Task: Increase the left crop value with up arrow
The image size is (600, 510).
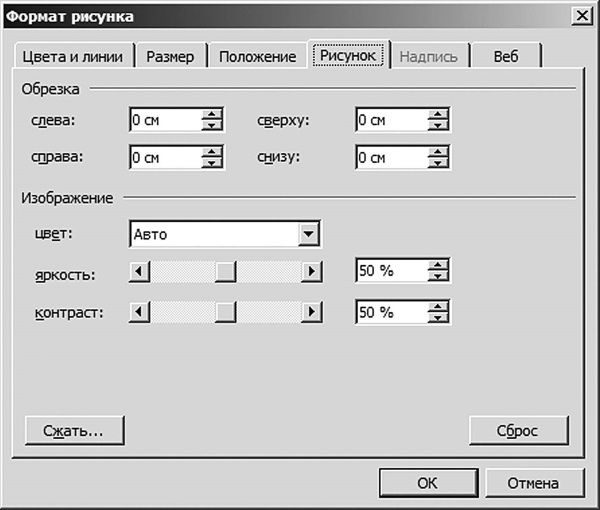Action: (x=211, y=115)
